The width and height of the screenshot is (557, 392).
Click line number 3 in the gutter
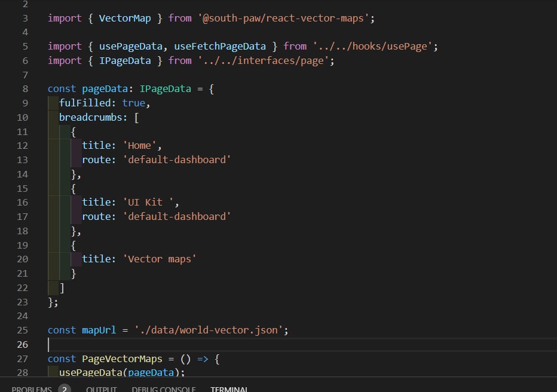tap(25, 18)
